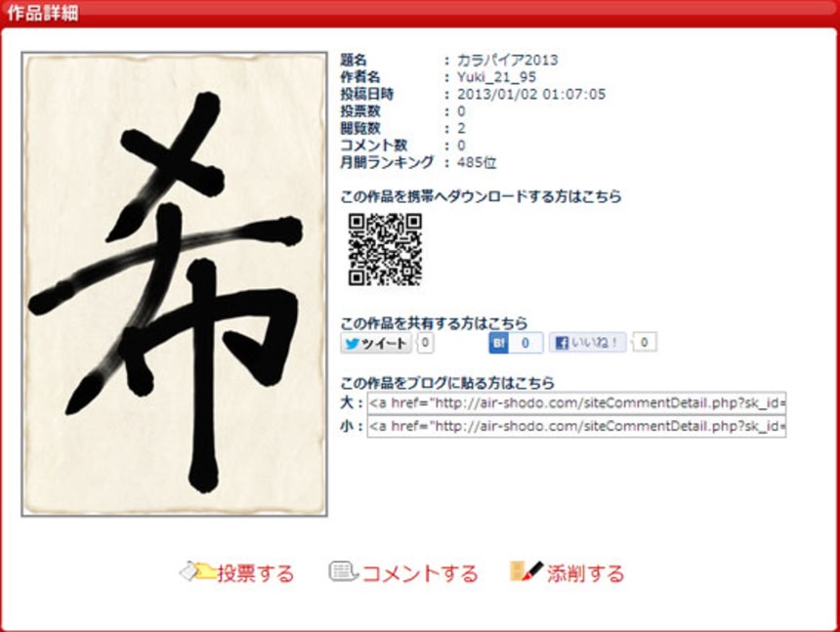Click the Hatena bookmark count
The height and width of the screenshot is (632, 840).
tap(525, 343)
